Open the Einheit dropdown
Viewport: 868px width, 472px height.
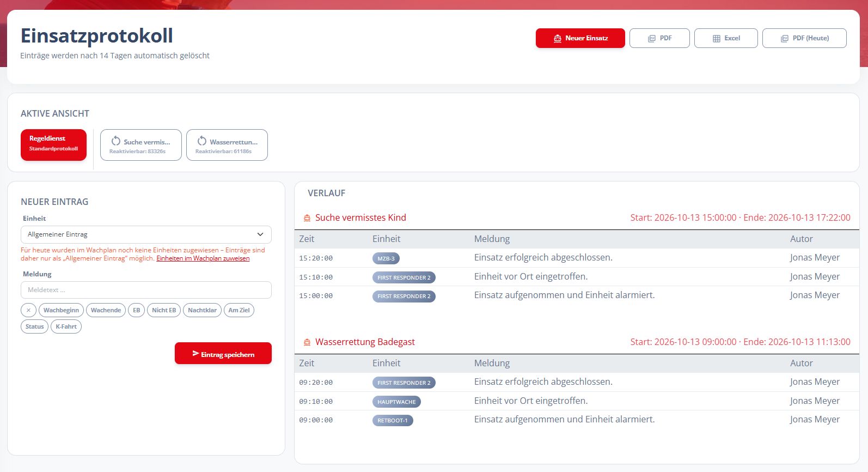[146, 234]
